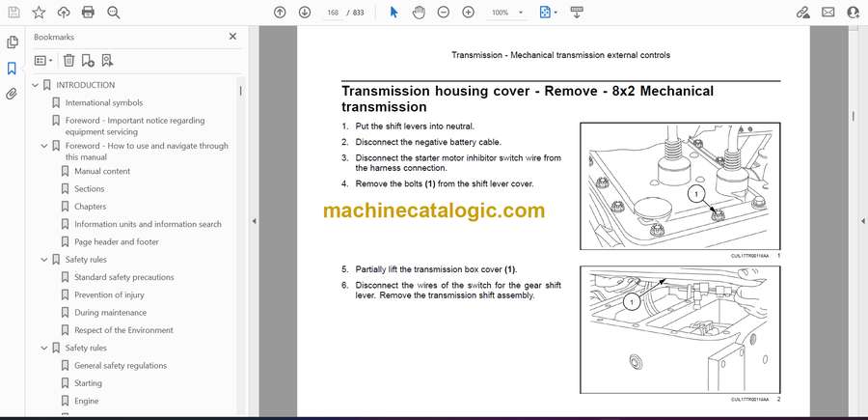Screen dimensions: 868x420
Task: Zoom in with plus button
Action: pyautogui.click(x=469, y=13)
